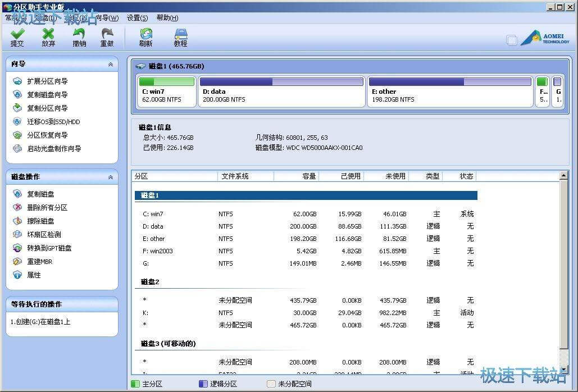
Task: Sort by 已使用 column header
Action: 342,176
